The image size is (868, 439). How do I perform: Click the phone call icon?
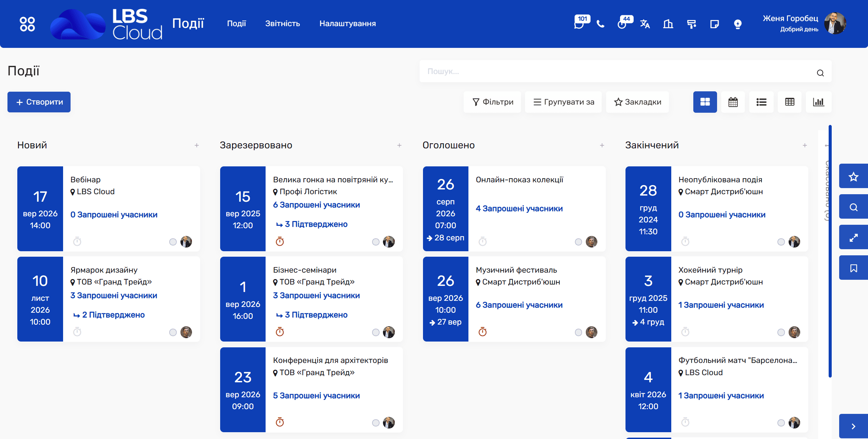point(600,24)
